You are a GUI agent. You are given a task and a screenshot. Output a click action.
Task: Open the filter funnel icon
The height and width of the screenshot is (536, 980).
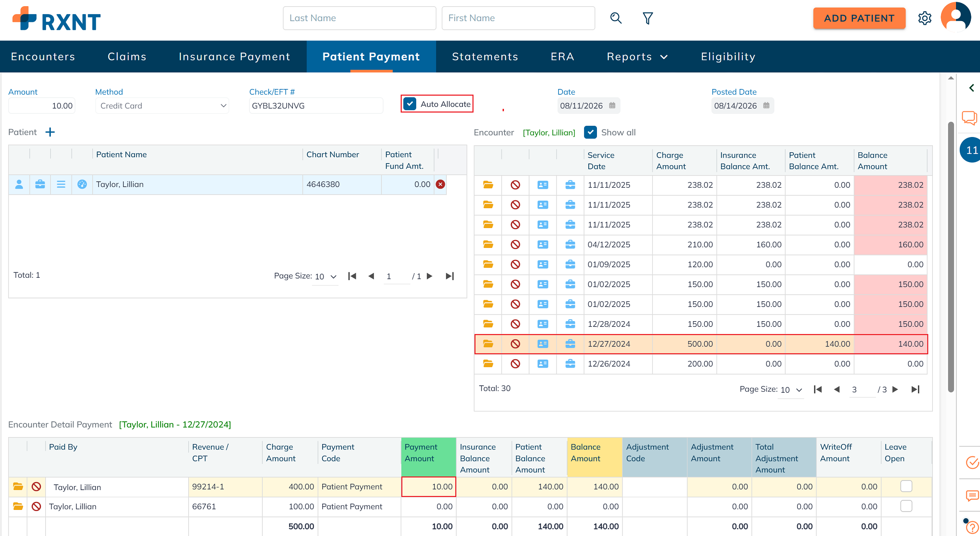pyautogui.click(x=648, y=18)
